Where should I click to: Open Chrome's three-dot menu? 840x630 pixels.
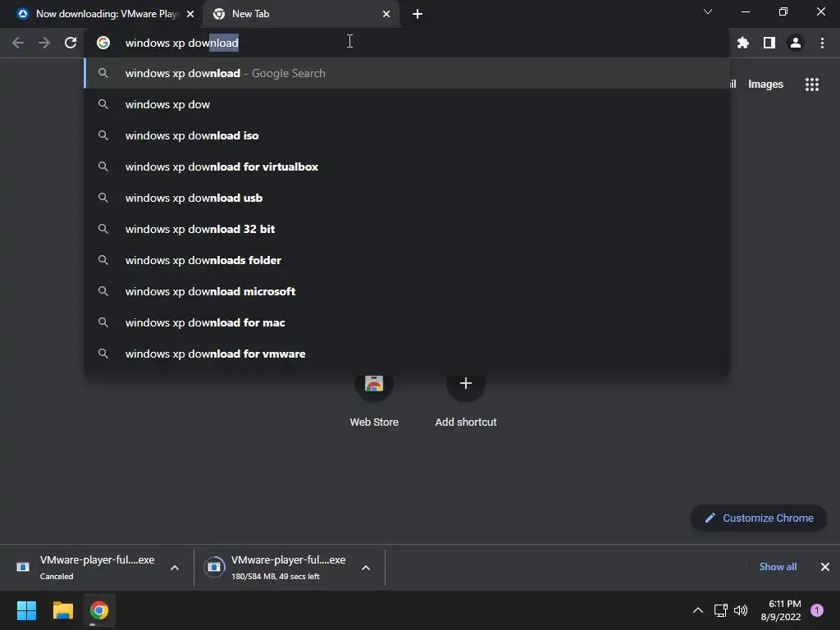[x=822, y=43]
